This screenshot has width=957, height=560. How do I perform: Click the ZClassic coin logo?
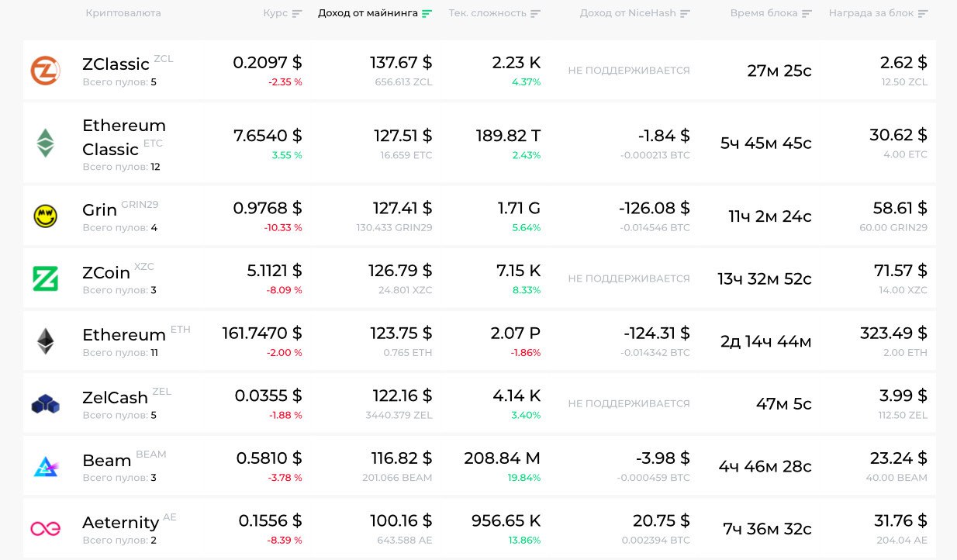45,71
